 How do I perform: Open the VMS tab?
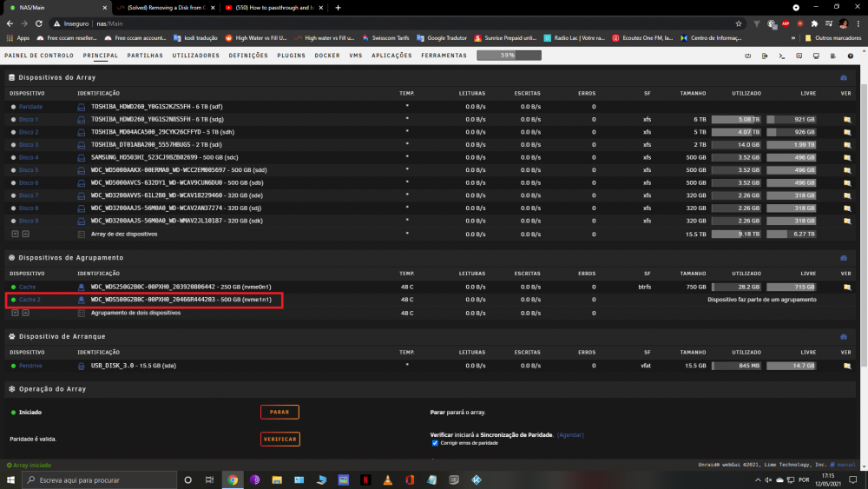point(356,56)
